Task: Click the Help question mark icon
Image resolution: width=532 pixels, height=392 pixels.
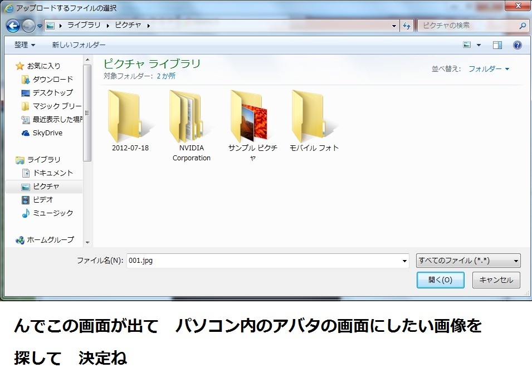Action: (517, 45)
